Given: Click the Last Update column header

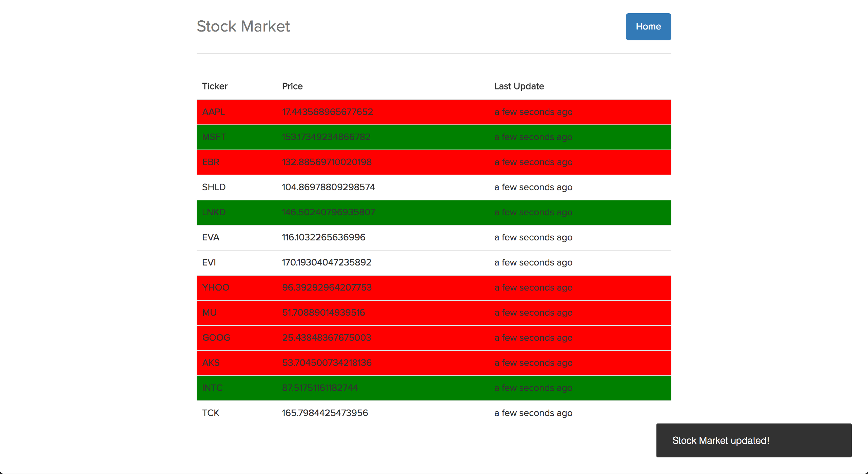Looking at the screenshot, I should [x=518, y=86].
